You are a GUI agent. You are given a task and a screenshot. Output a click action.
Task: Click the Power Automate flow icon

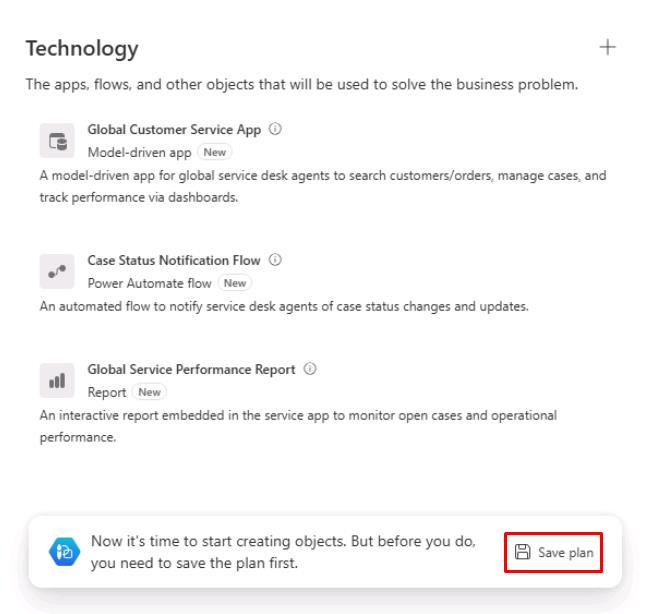pos(57,271)
